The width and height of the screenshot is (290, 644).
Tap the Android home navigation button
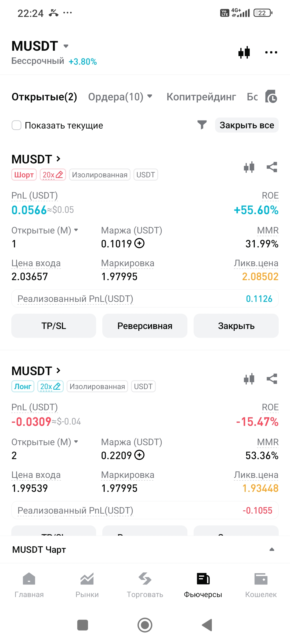145,625
